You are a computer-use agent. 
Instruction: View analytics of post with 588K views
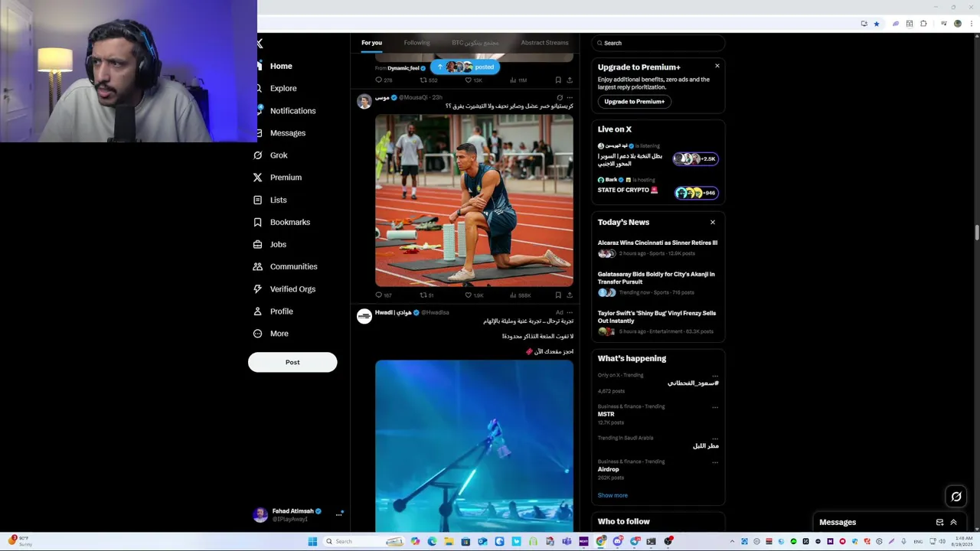click(x=520, y=295)
